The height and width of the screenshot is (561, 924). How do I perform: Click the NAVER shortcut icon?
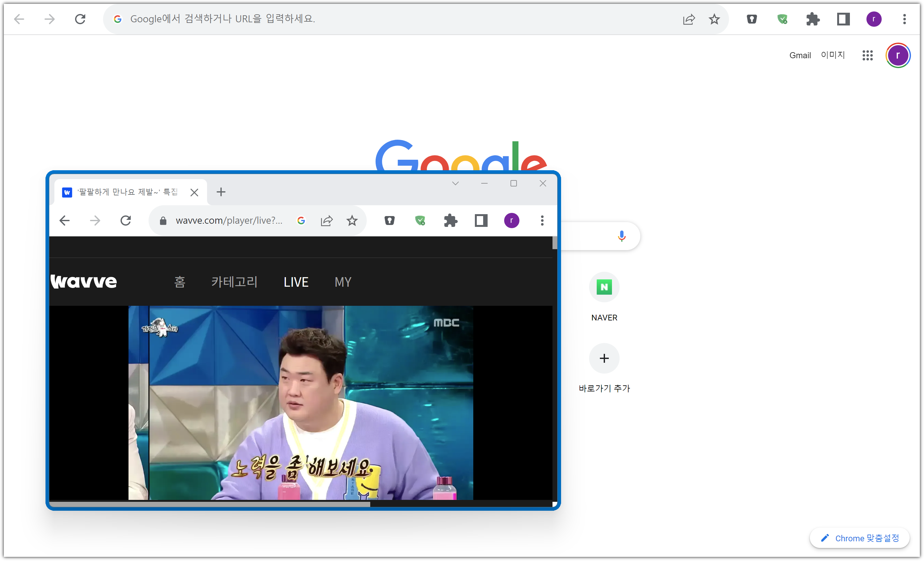point(604,287)
